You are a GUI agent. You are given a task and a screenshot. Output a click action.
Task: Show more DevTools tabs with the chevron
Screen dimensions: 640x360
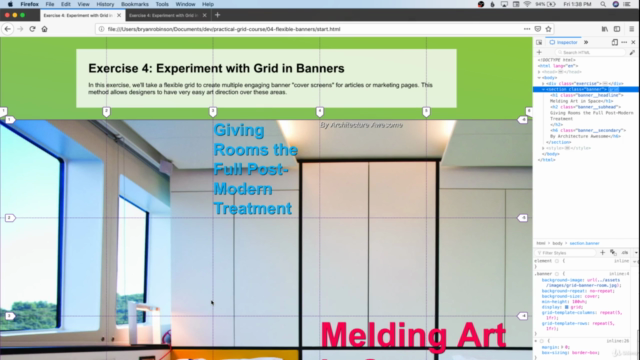click(x=586, y=42)
